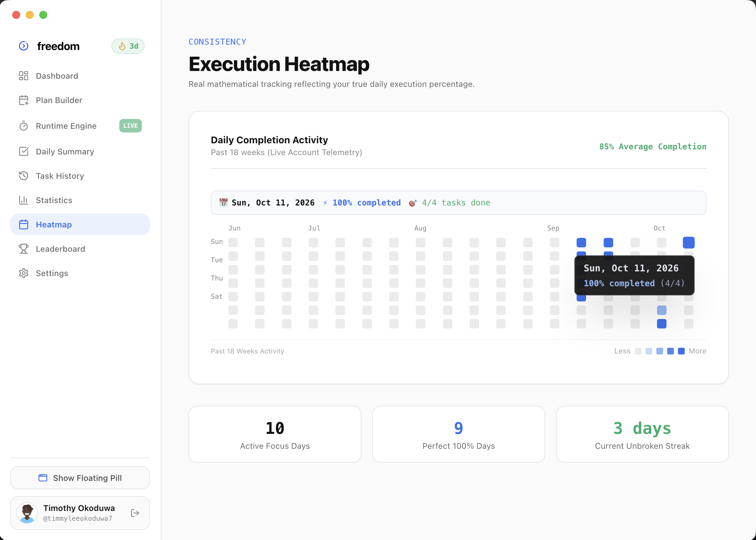Click the Past 18 Weeks Activity caption
Image resolution: width=756 pixels, height=540 pixels.
tap(248, 351)
